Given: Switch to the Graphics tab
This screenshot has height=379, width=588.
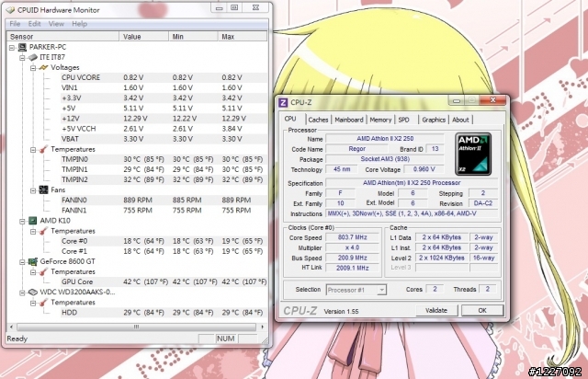Looking at the screenshot, I should (434, 120).
